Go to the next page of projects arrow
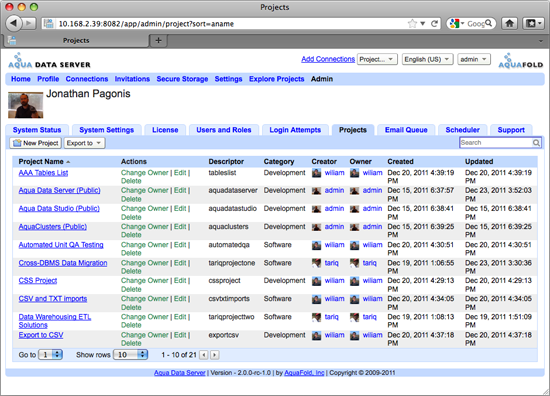 [215, 355]
